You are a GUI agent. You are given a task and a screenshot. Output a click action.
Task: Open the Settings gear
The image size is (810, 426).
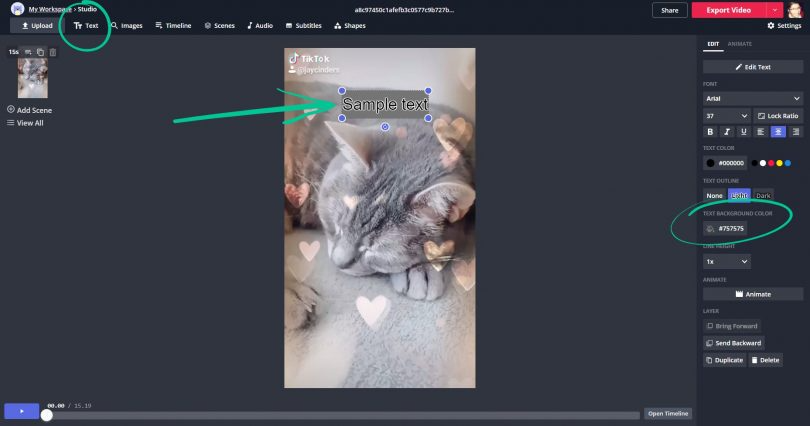coord(784,25)
